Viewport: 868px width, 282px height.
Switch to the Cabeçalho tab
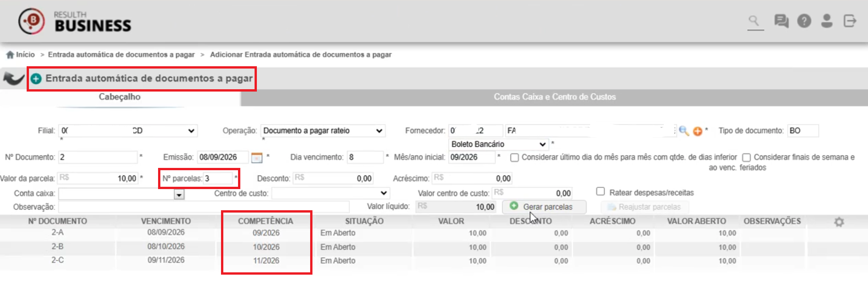click(119, 97)
